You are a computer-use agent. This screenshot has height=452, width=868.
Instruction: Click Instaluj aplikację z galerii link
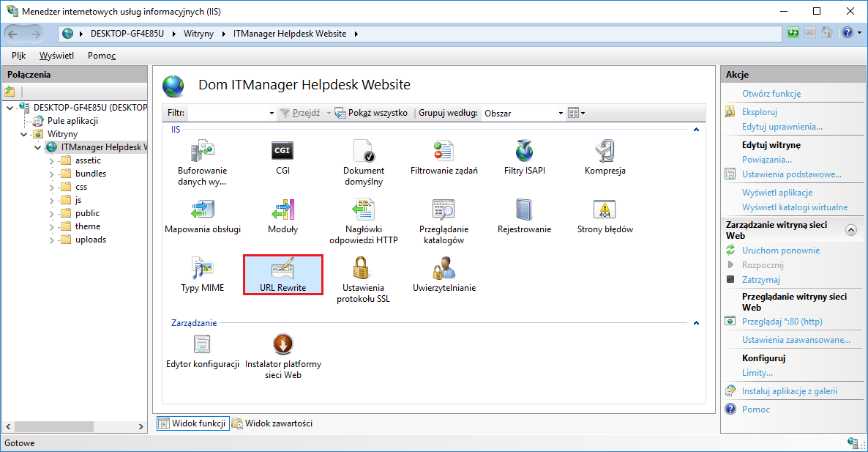[790, 391]
